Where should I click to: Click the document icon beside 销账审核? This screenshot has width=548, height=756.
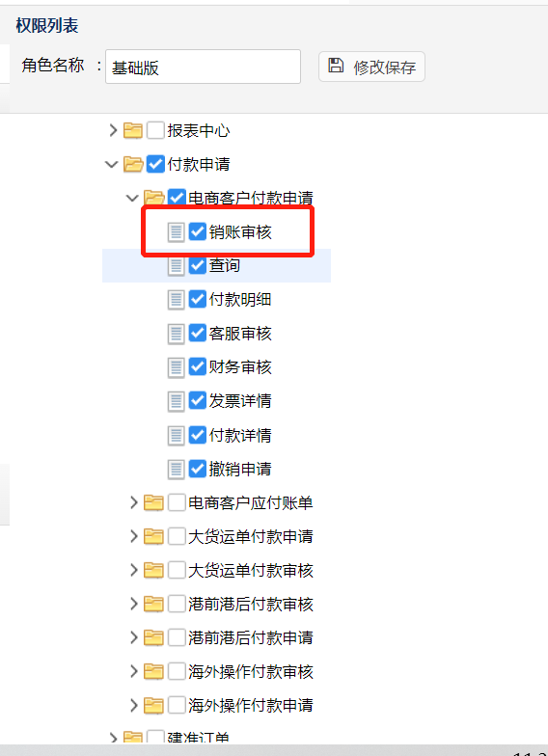click(x=176, y=231)
